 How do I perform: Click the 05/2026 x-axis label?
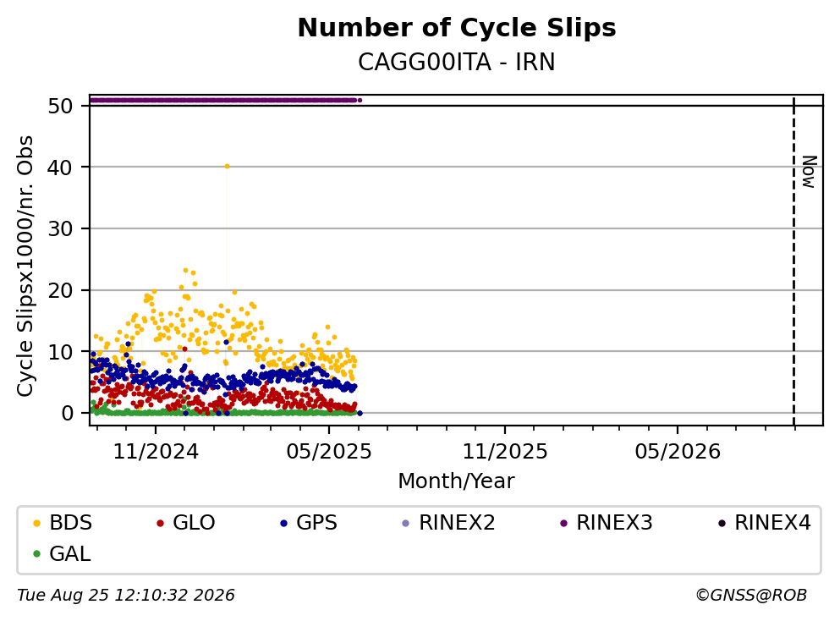coord(678,452)
